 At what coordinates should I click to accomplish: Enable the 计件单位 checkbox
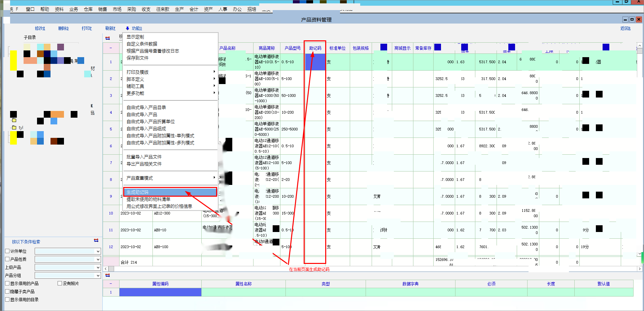pos(7,251)
